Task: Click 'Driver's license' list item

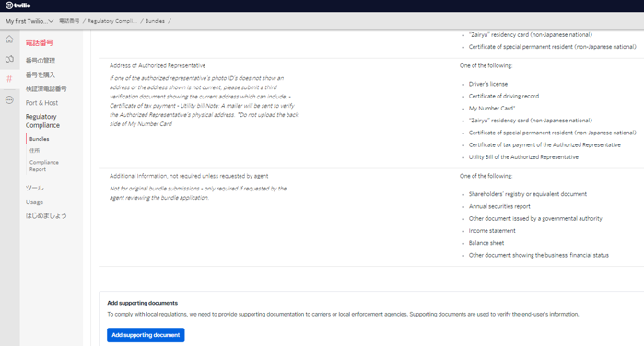Action: 488,84
